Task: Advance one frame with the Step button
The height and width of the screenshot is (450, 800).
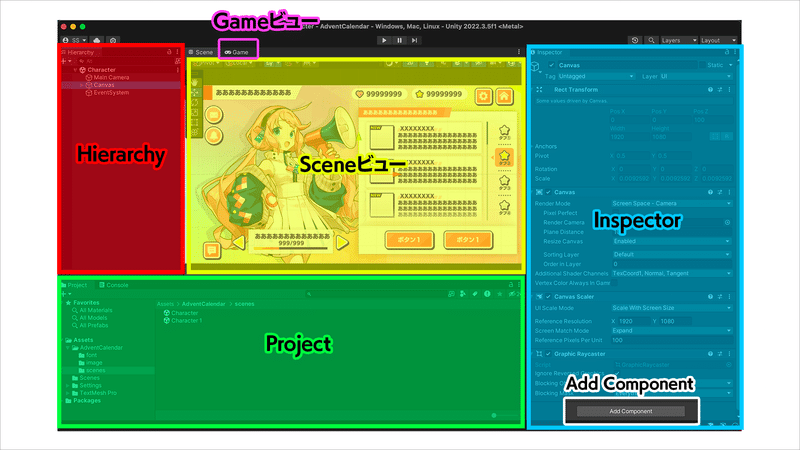Action: click(414, 40)
